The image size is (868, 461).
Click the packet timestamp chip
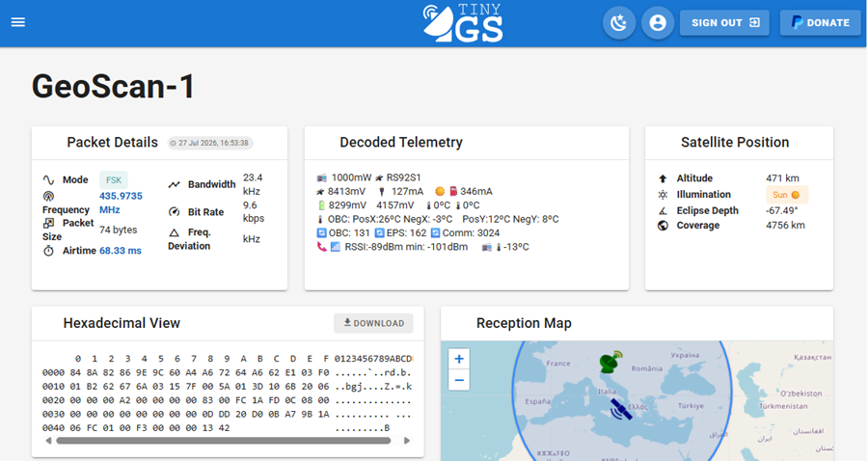(210, 143)
